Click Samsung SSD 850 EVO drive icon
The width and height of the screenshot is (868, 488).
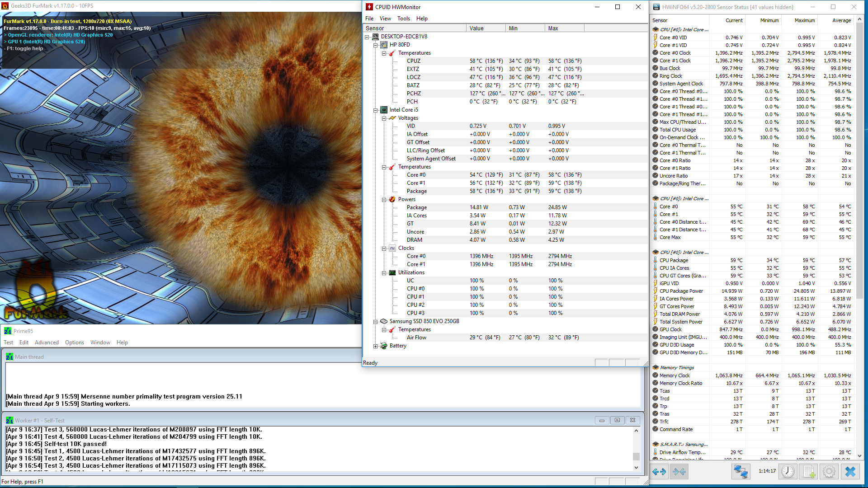point(384,321)
